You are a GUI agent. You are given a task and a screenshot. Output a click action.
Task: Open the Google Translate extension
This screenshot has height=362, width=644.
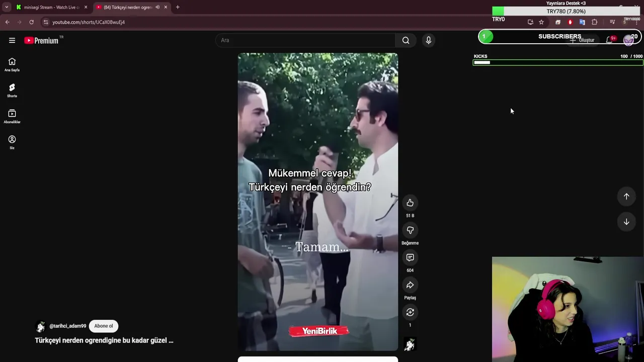(582, 22)
